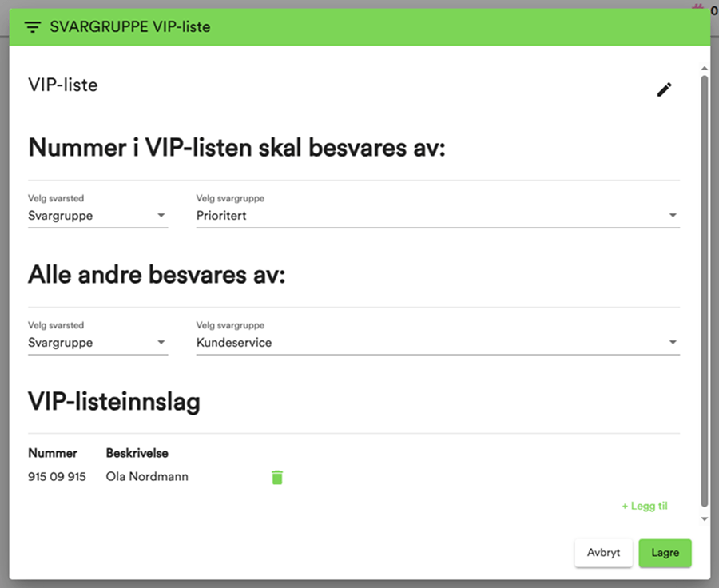Click the + Legg til link
The image size is (719, 588).
tap(644, 506)
